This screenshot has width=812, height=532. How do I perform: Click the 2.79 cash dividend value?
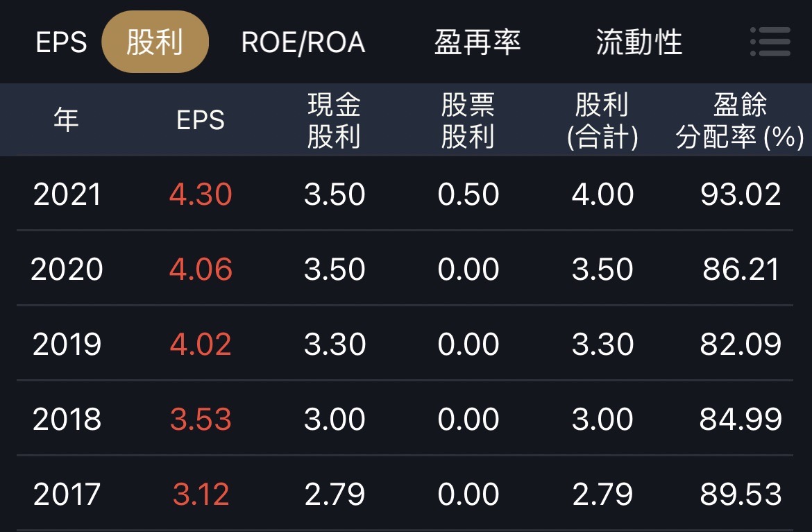(335, 494)
